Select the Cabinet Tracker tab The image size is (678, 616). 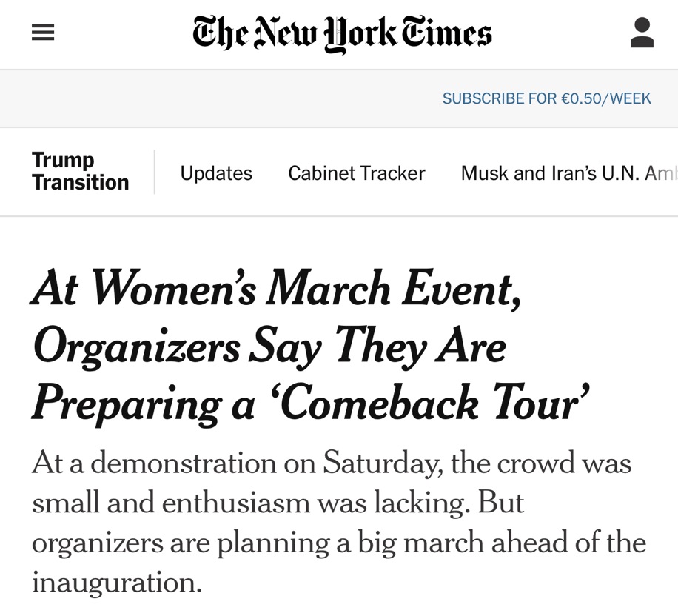tap(356, 173)
